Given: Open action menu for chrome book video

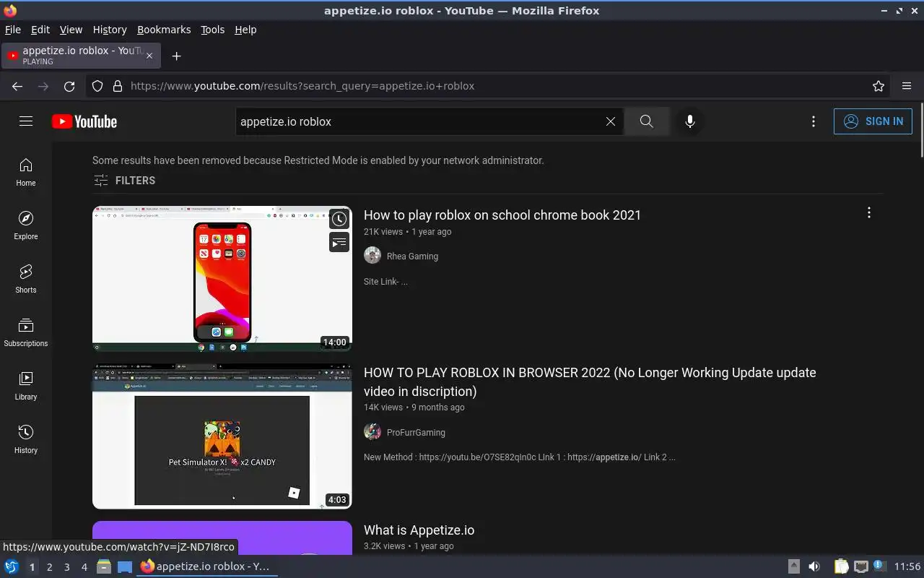Looking at the screenshot, I should pos(869,212).
